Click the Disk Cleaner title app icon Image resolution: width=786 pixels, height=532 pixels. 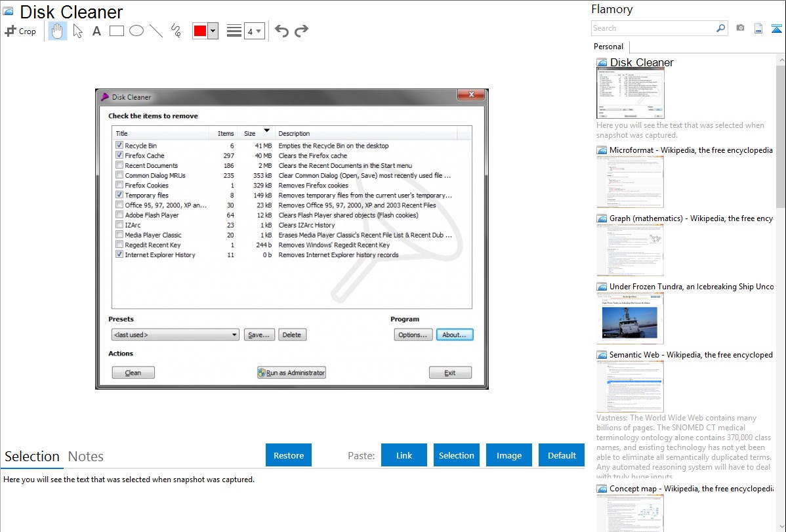8,11
